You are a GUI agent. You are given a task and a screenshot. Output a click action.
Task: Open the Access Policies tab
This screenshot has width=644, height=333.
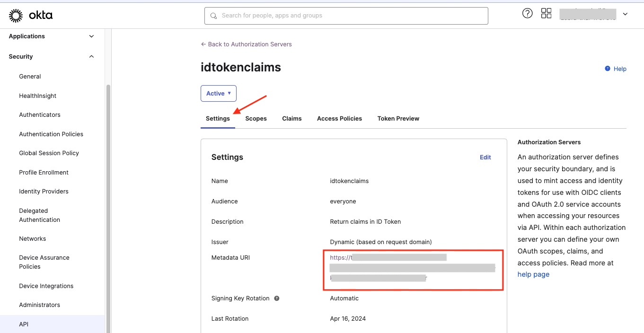(339, 119)
